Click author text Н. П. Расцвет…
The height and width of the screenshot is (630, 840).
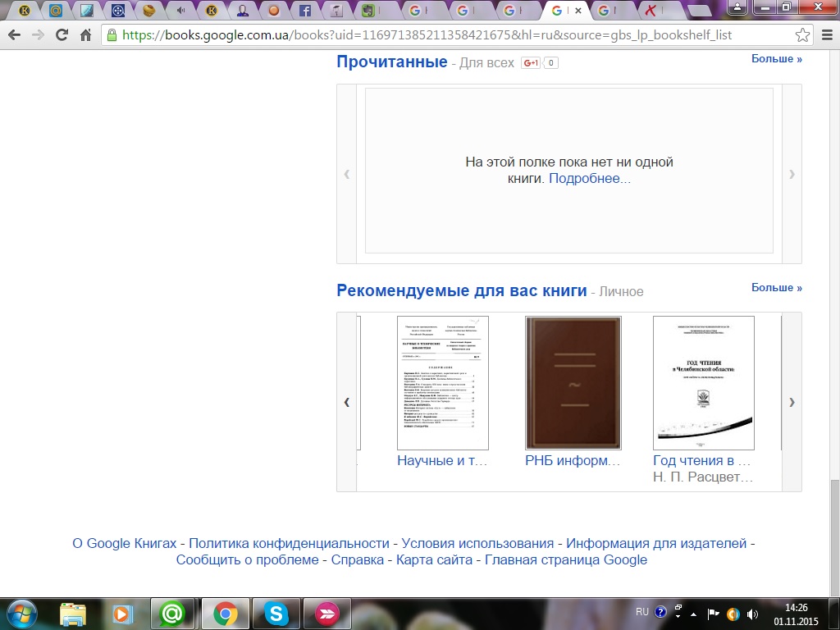703,477
